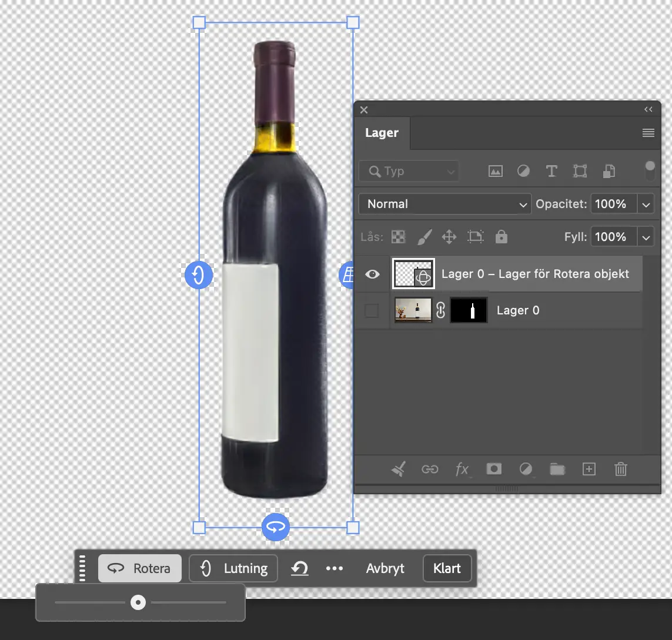Click the link layers icon
This screenshot has height=640, width=672.
tap(430, 469)
